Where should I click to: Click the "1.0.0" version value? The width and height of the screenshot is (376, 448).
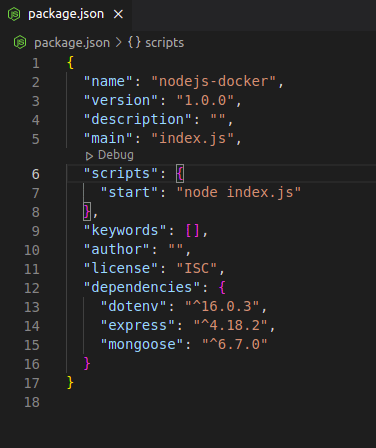pos(205,101)
